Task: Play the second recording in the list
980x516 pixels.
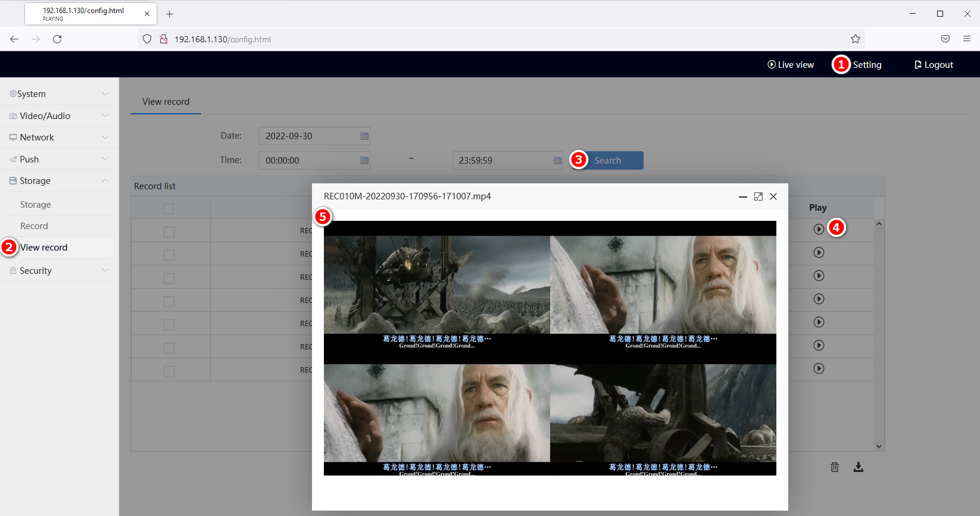Action: pyautogui.click(x=819, y=252)
